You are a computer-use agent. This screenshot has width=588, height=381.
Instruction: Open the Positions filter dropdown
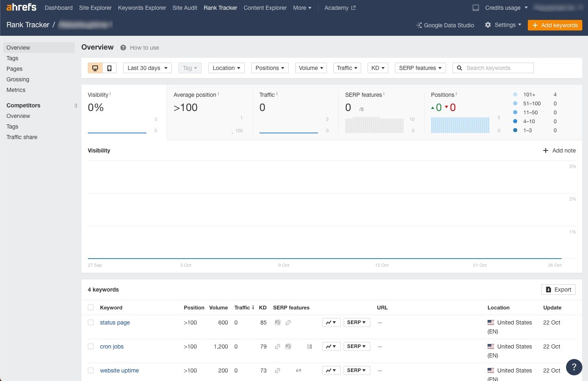[x=270, y=68]
